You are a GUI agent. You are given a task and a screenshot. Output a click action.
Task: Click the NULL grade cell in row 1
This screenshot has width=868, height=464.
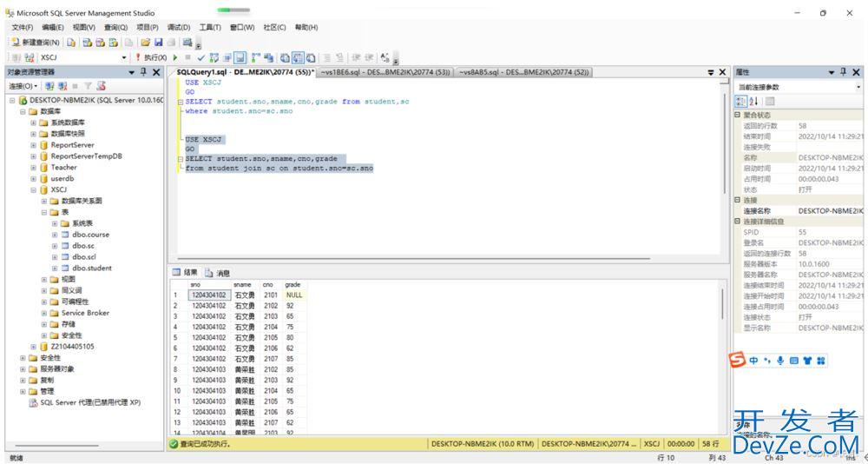tap(294, 295)
